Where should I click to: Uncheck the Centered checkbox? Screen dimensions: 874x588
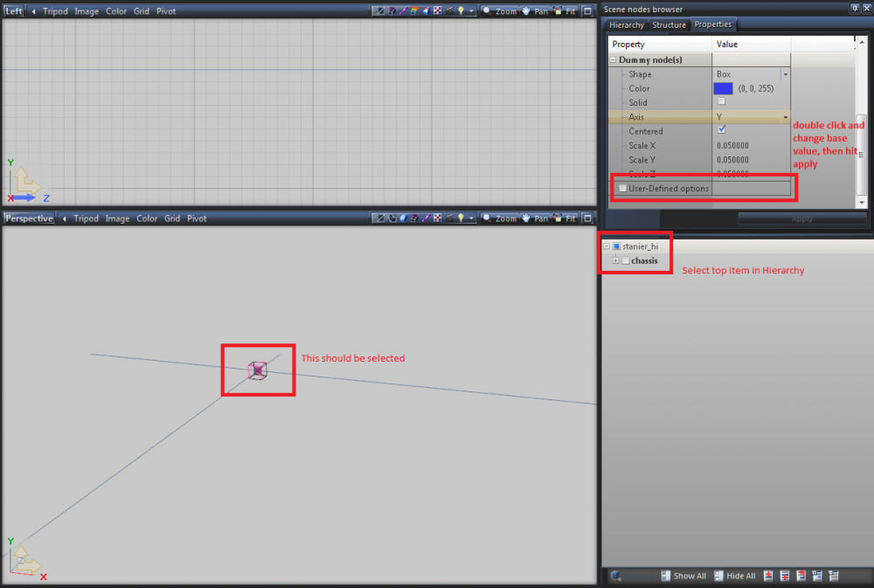tap(721, 130)
